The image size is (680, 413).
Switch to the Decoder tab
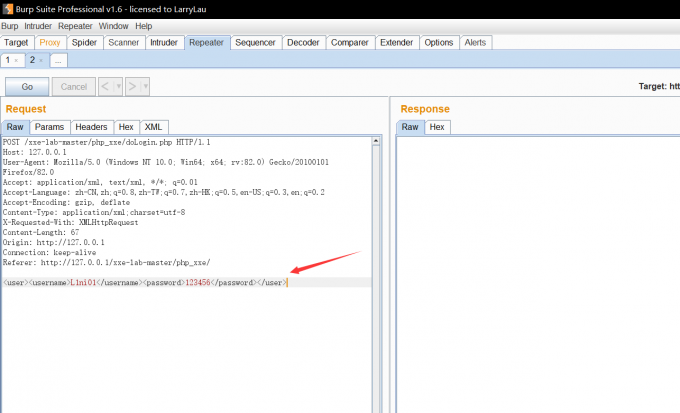coord(303,43)
